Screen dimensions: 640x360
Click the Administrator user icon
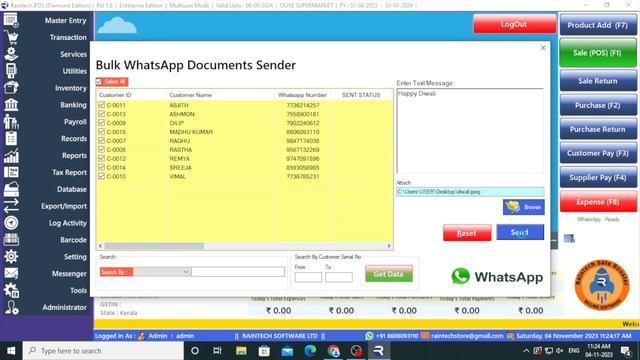11,307
